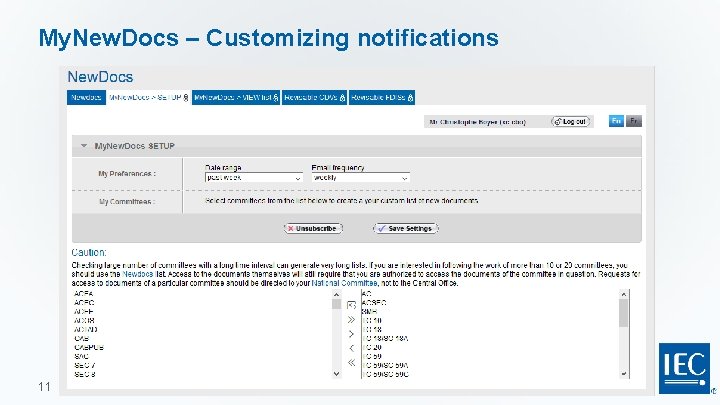
Task: Select TC 59/SC 59A in the right list
Action: click(385, 366)
